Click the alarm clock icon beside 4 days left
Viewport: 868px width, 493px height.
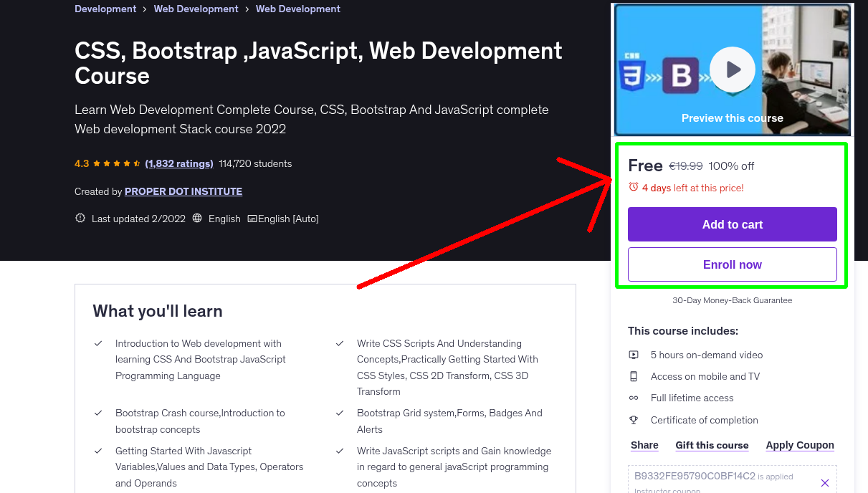633,187
